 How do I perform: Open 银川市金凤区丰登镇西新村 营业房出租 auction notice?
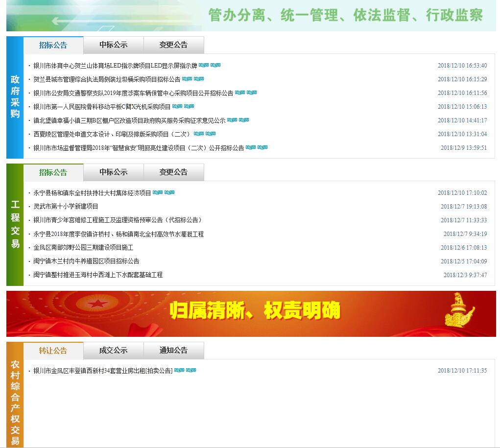(x=103, y=371)
